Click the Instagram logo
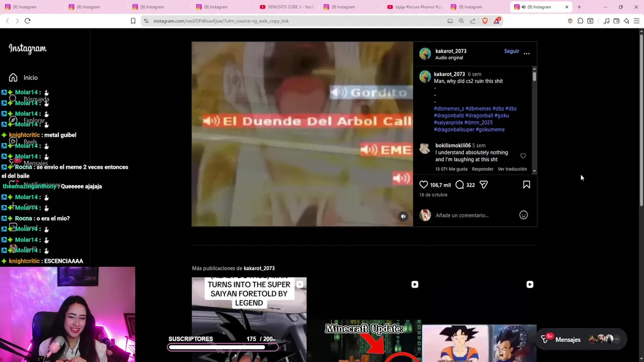644x362 pixels. click(27, 48)
